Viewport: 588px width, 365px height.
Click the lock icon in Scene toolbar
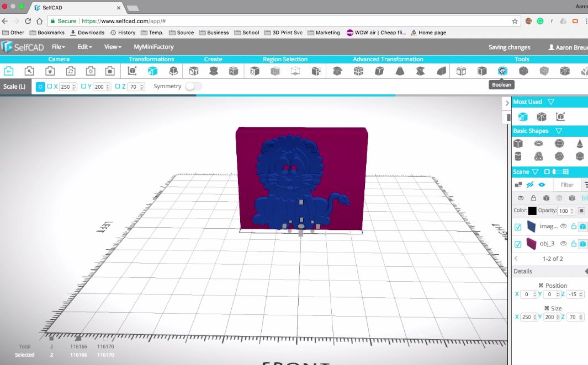click(x=533, y=198)
